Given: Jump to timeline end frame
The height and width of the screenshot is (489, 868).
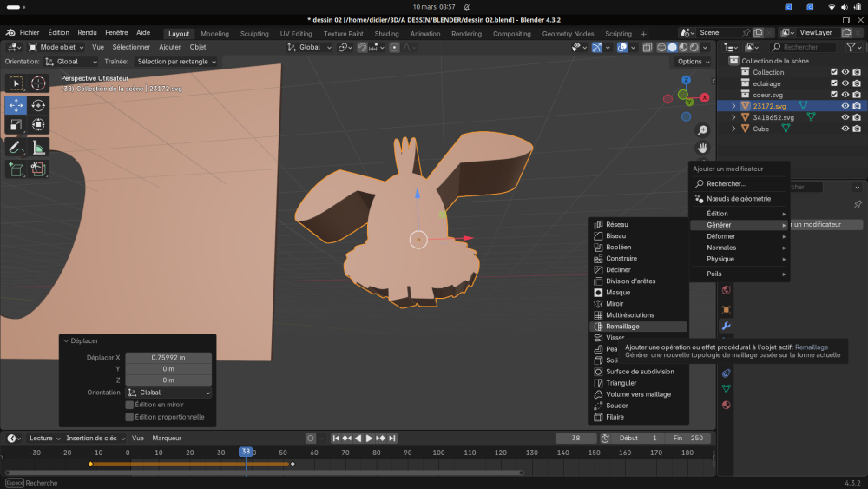Looking at the screenshot, I should pyautogui.click(x=392, y=438).
